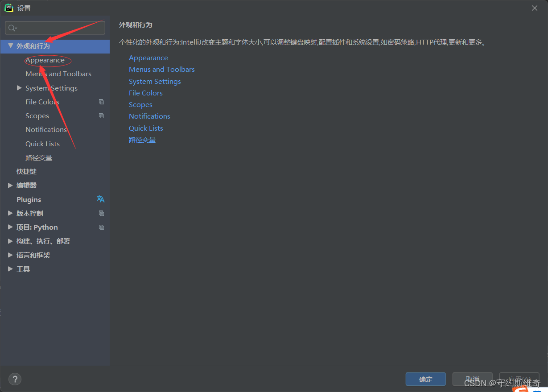Open the Menus and Toolbars link
This screenshot has width=548, height=392.
[x=162, y=69]
